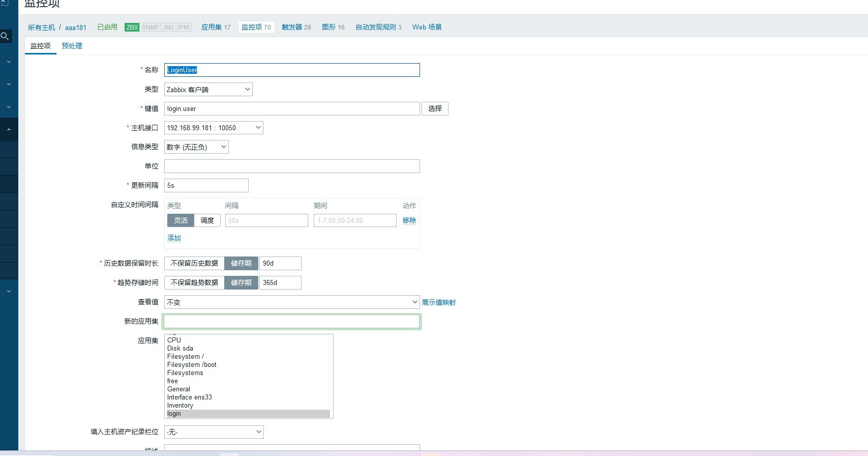868x456 pixels.
Task: Select Filesystem /boot in application list
Action: [x=248, y=365]
